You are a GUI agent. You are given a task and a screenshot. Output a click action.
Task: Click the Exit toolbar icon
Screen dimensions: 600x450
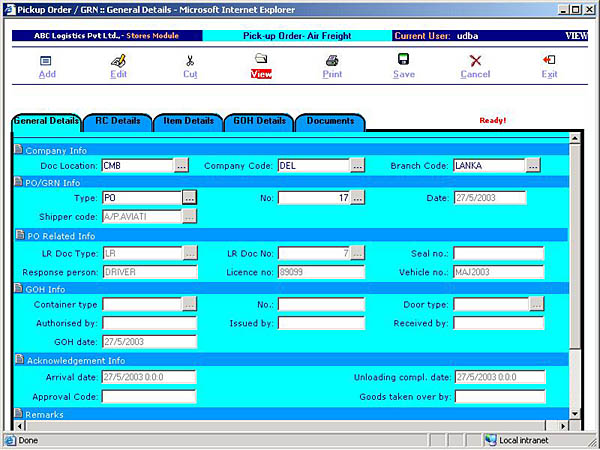(x=549, y=61)
